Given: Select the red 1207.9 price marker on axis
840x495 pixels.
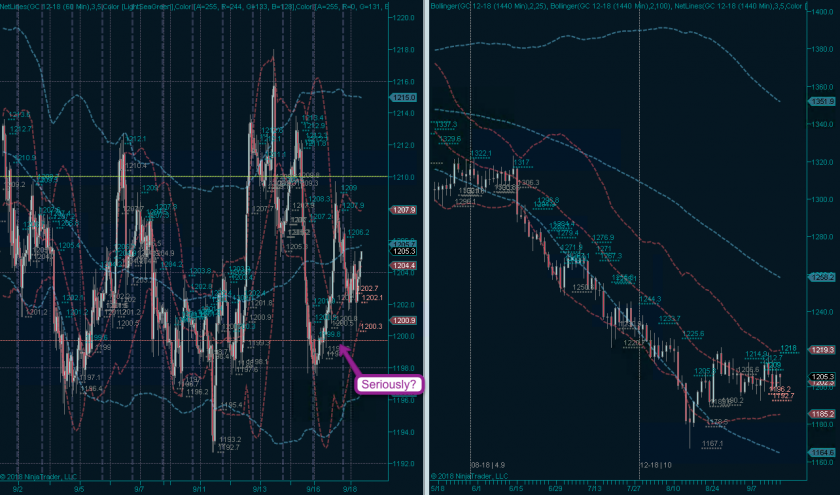Looking at the screenshot, I should coord(403,210).
